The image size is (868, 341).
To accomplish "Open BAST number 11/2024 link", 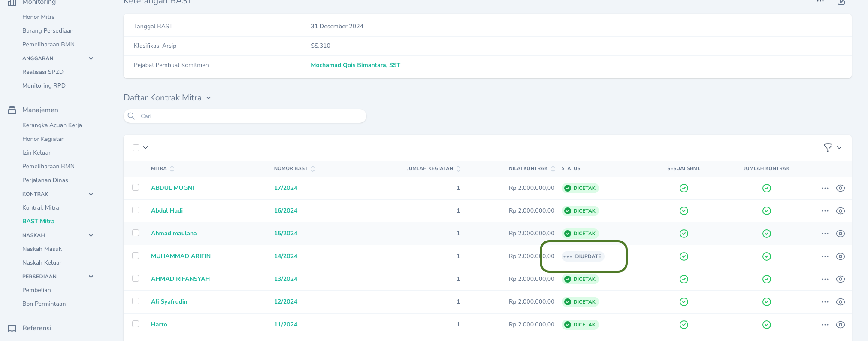I will coord(286,324).
